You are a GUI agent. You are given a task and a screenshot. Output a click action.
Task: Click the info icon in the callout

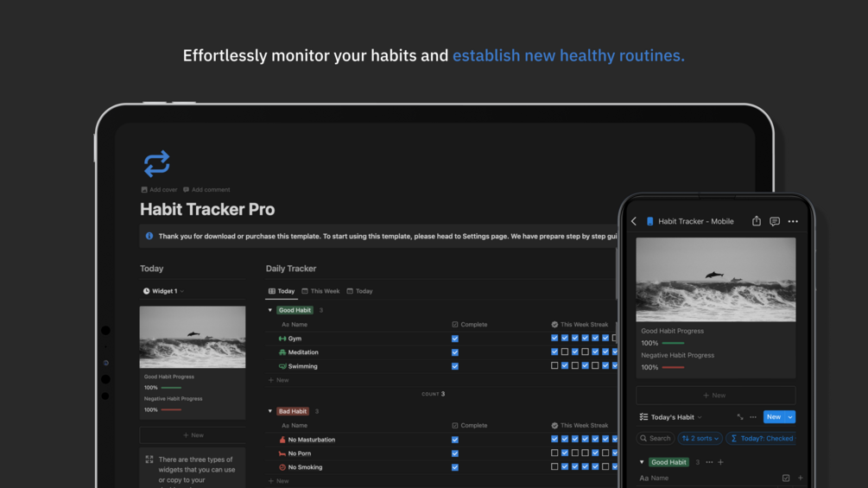click(x=149, y=236)
